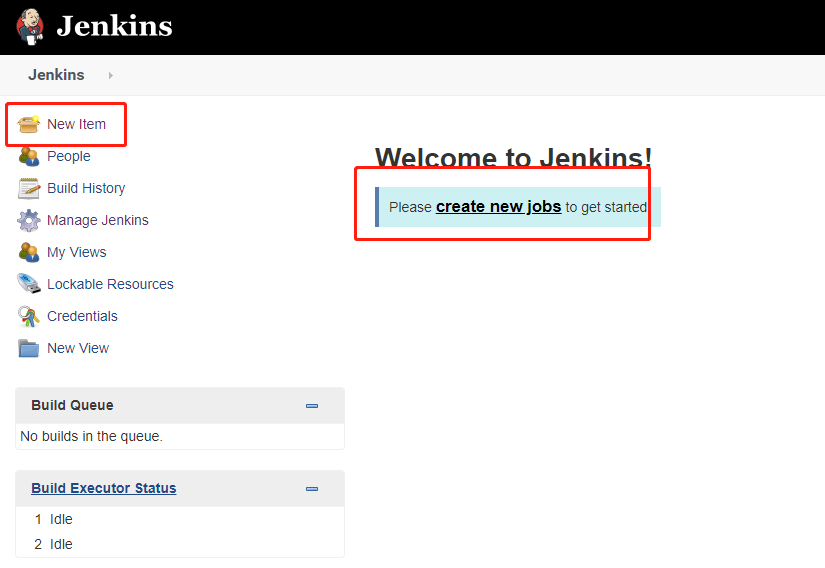Open the People page link
The height and width of the screenshot is (568, 825).
click(x=68, y=156)
